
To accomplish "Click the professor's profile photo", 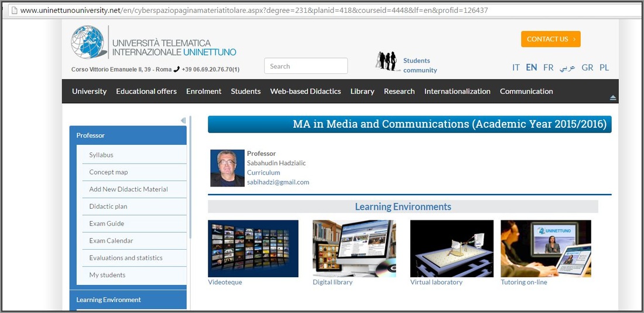I will (227, 168).
